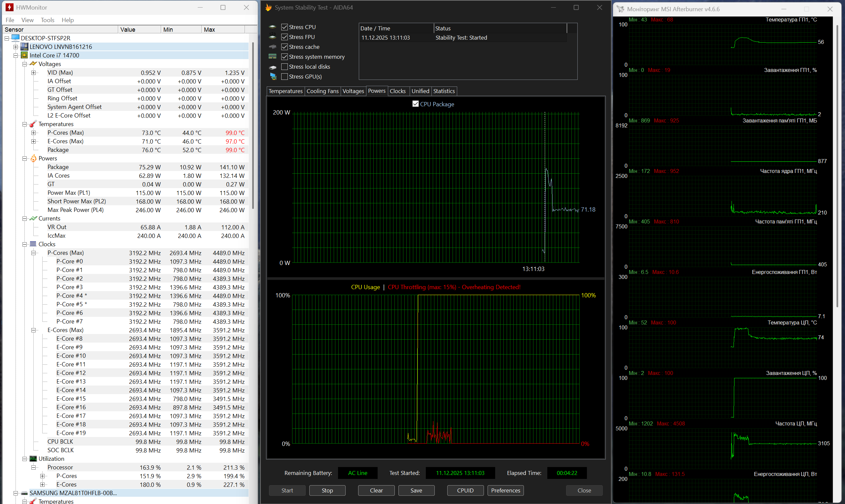
Task: Open the Tools menu in HWMonitor
Action: [x=47, y=20]
